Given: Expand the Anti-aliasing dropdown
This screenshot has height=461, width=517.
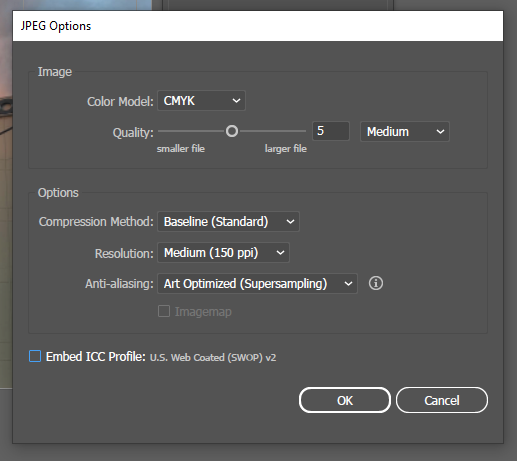Looking at the screenshot, I should (257, 284).
